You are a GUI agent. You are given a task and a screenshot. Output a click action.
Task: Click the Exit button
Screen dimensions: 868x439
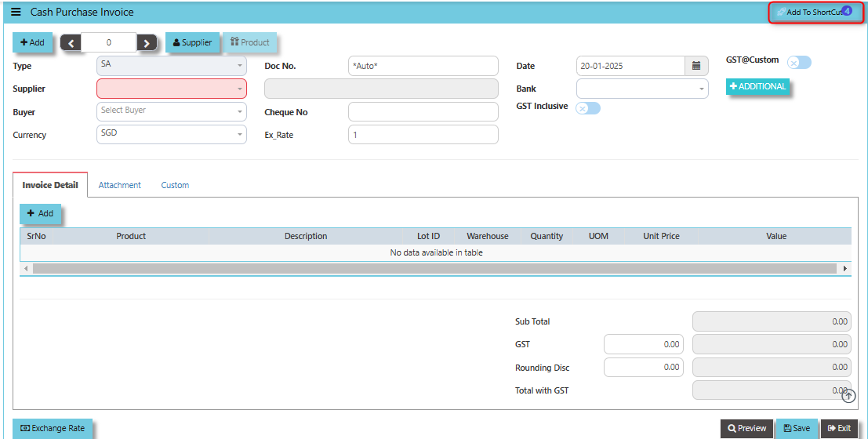pos(839,428)
